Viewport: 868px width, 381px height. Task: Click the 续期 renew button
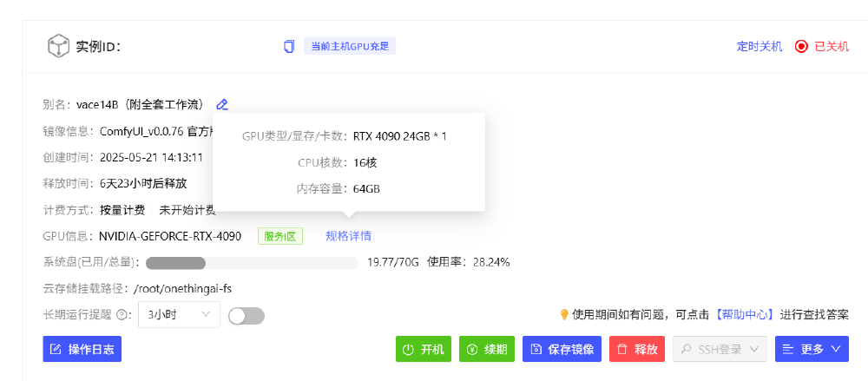(x=487, y=349)
